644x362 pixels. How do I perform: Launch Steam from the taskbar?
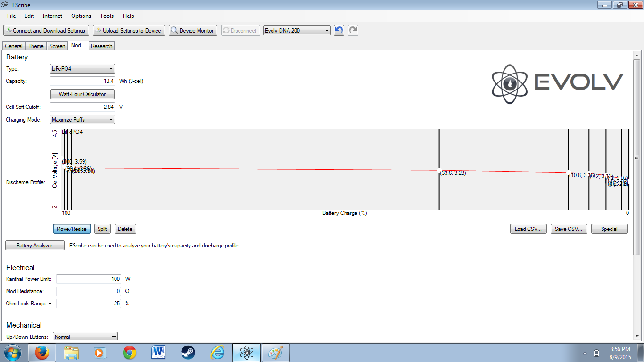pos(188,353)
